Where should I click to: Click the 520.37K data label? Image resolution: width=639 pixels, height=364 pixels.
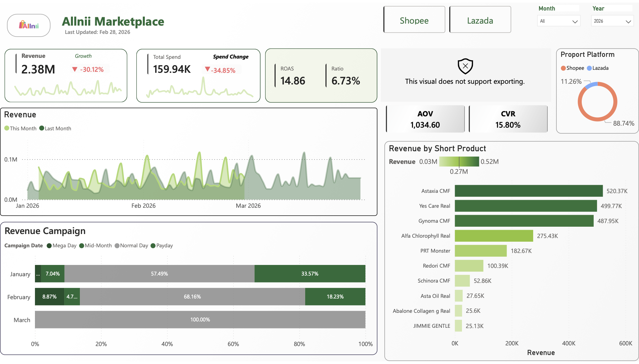coord(617,191)
